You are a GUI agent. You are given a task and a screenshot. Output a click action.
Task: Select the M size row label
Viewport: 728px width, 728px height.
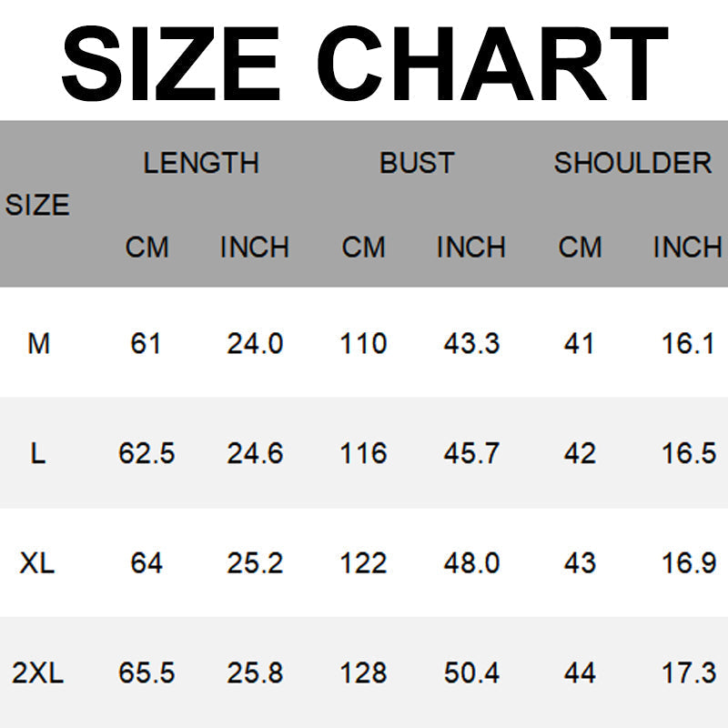coord(39,344)
